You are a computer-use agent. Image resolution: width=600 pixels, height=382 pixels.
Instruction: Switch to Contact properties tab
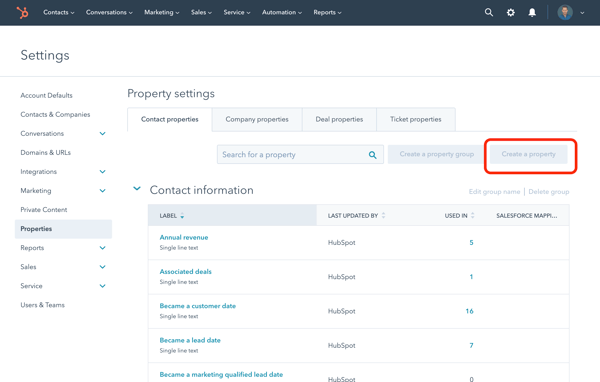[170, 119]
